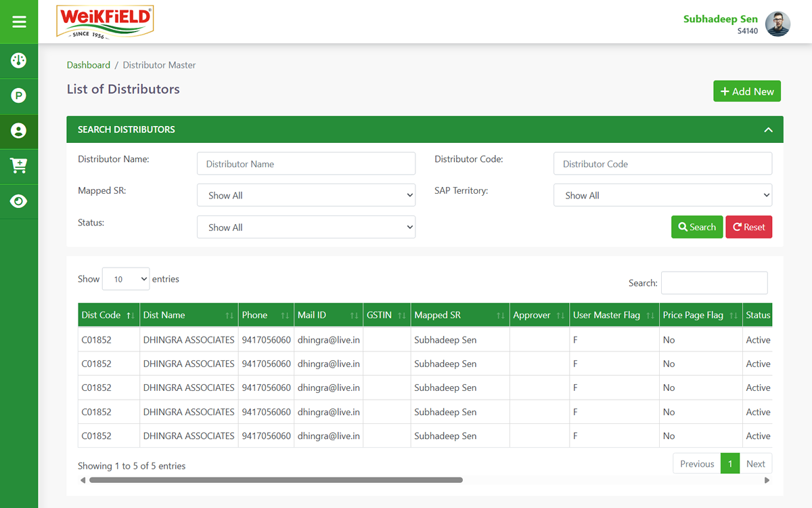The width and height of the screenshot is (812, 508).
Task: Open the dashboard gauge icon in sidebar
Action: pyautogui.click(x=19, y=61)
